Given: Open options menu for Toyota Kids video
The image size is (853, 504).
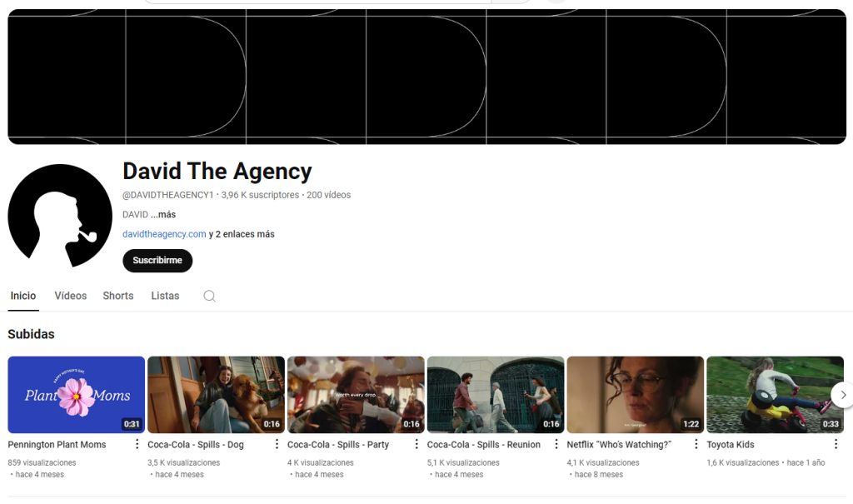Looking at the screenshot, I should [x=836, y=444].
